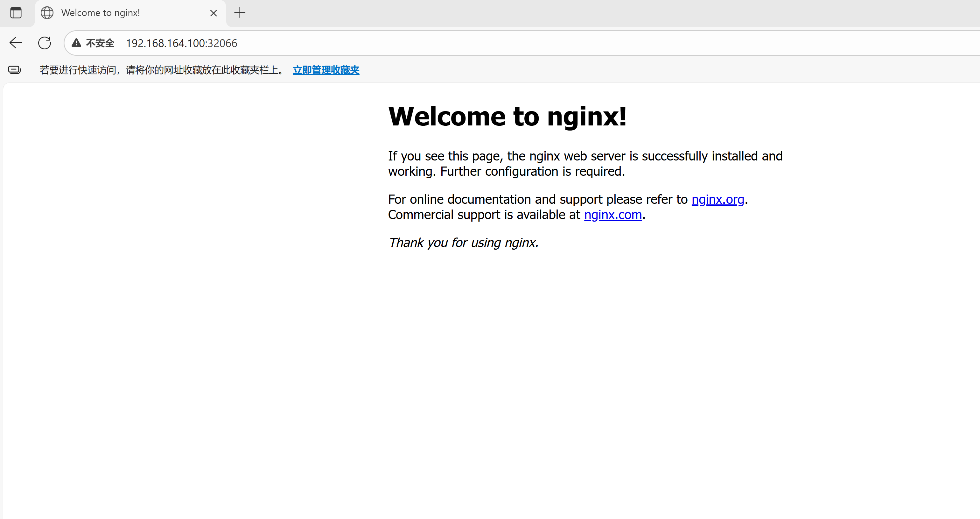The height and width of the screenshot is (519, 980).
Task: Click the globe favicon in the tab
Action: [47, 13]
